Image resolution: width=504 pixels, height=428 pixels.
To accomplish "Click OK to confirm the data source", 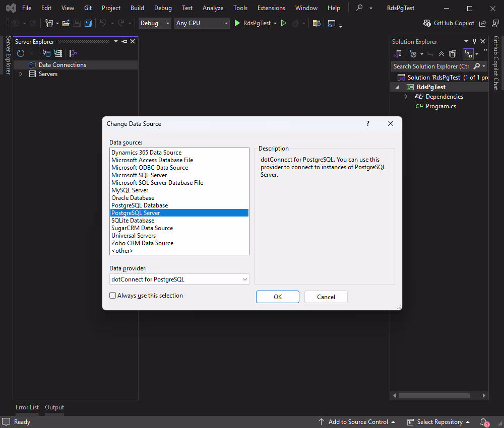I will [x=277, y=297].
